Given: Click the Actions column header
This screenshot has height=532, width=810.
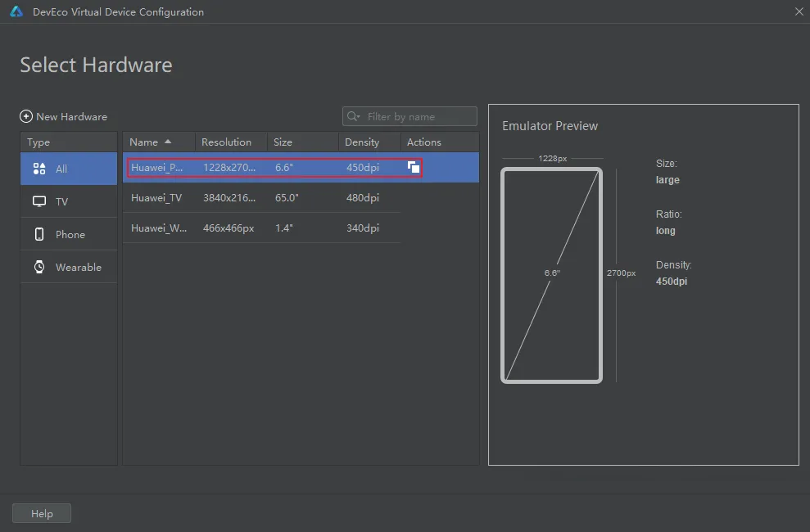Looking at the screenshot, I should coord(440,142).
